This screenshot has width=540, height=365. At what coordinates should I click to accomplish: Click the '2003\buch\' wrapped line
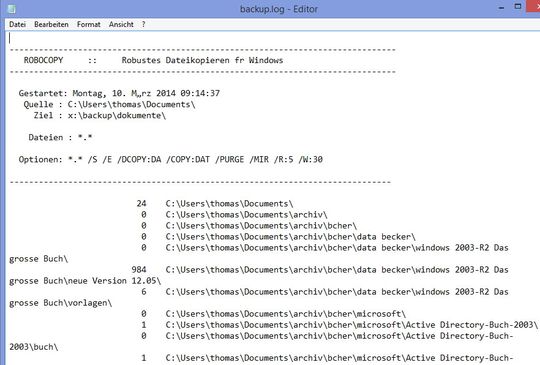coord(34,347)
